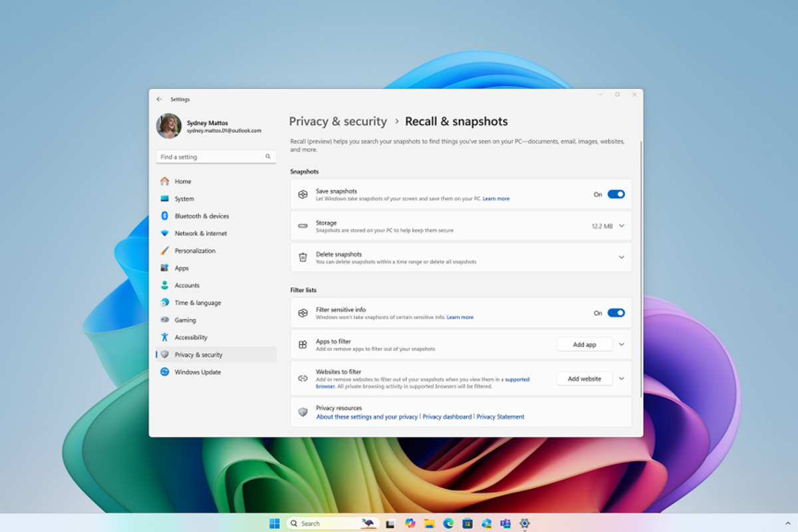The width and height of the screenshot is (798, 532).
Task: Open Privacy dashboard link
Action: (447, 417)
